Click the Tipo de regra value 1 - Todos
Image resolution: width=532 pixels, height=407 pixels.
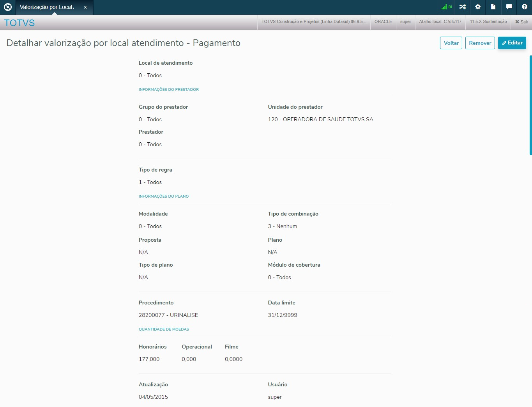tap(150, 182)
